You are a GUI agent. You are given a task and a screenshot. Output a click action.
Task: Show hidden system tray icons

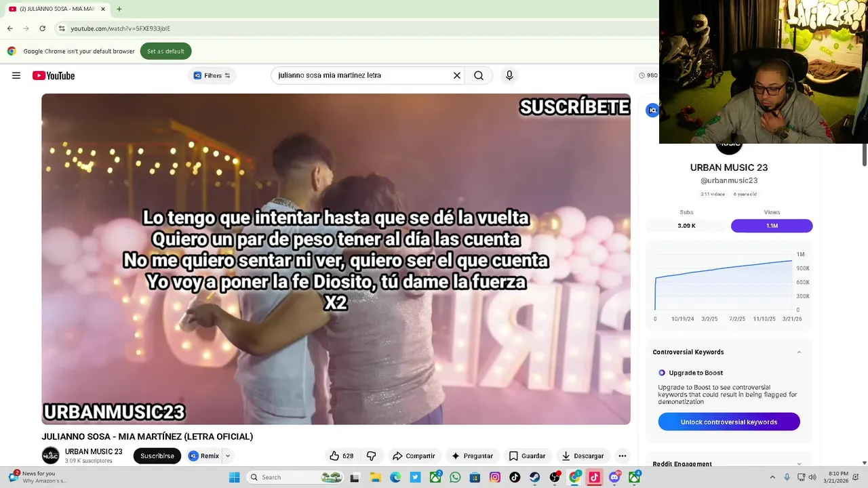click(772, 477)
